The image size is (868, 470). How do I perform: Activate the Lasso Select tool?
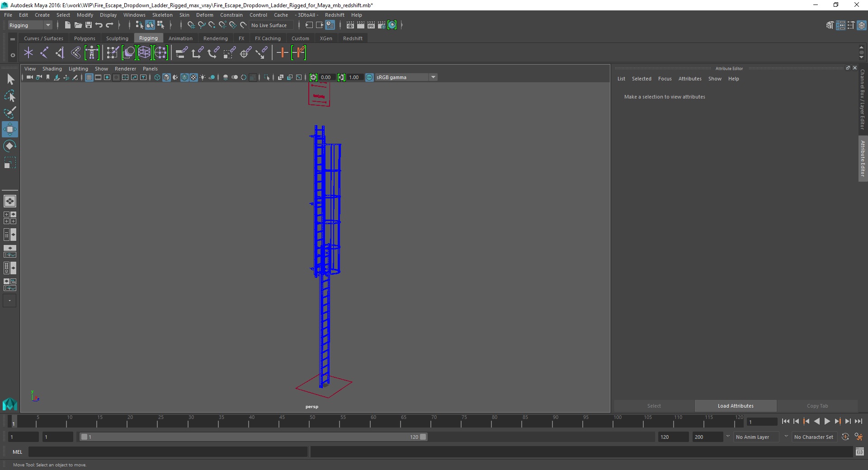[10, 96]
